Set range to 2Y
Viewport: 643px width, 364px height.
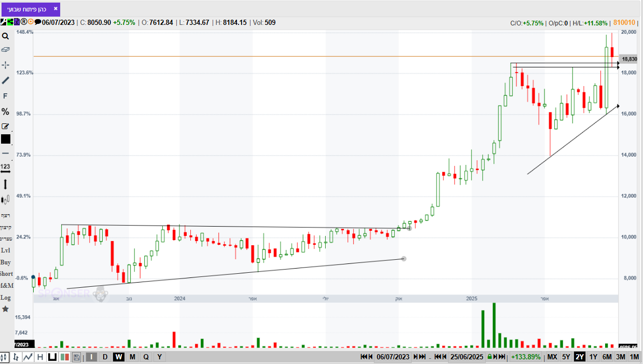580,357
